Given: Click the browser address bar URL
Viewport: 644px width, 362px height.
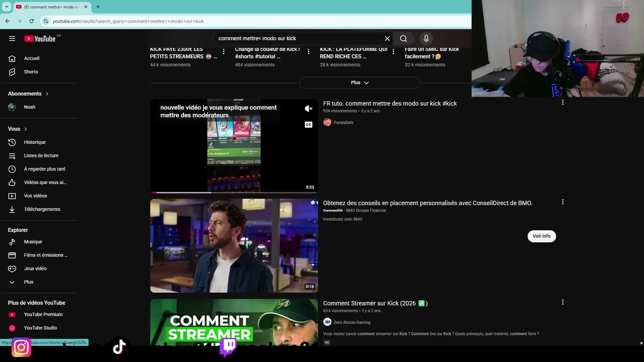Looking at the screenshot, I should pos(128,21).
